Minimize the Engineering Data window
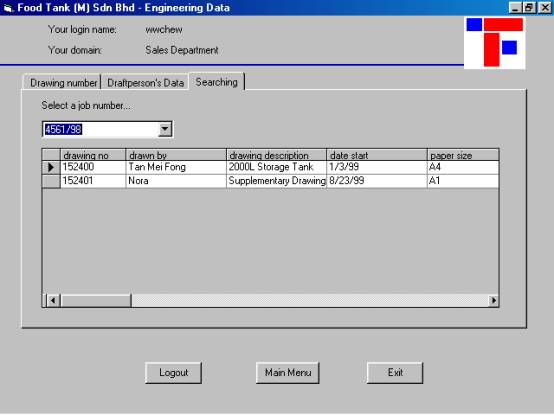 pos(515,8)
